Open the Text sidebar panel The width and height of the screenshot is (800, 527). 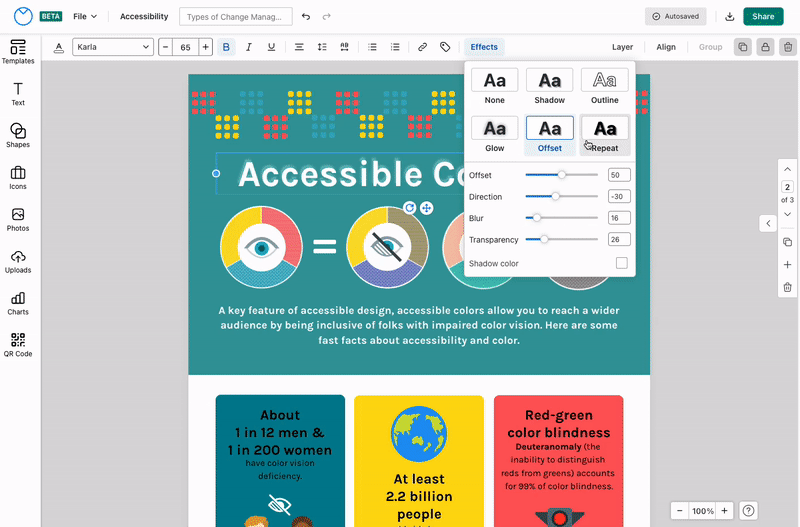[x=18, y=94]
